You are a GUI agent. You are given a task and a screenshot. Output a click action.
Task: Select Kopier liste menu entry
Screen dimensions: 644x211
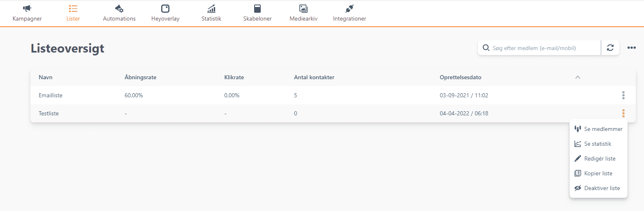coord(598,173)
